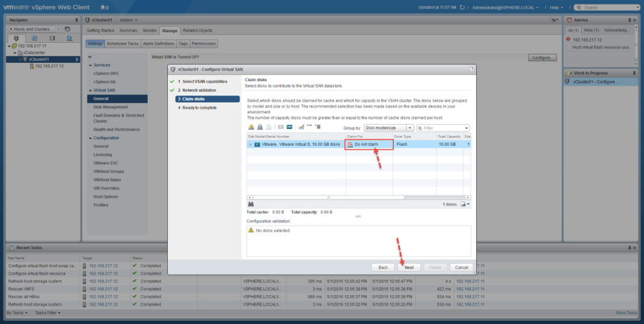644x324 pixels.
Task: Click the refresh icon next to Updated time
Action: tap(462, 8)
